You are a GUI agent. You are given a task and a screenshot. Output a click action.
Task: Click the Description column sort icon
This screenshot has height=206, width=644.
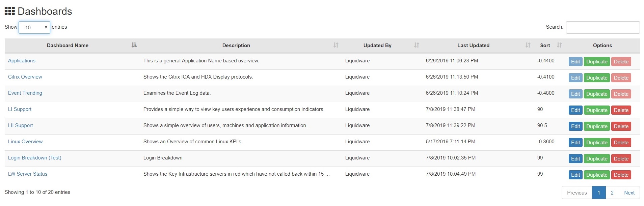[336, 45]
